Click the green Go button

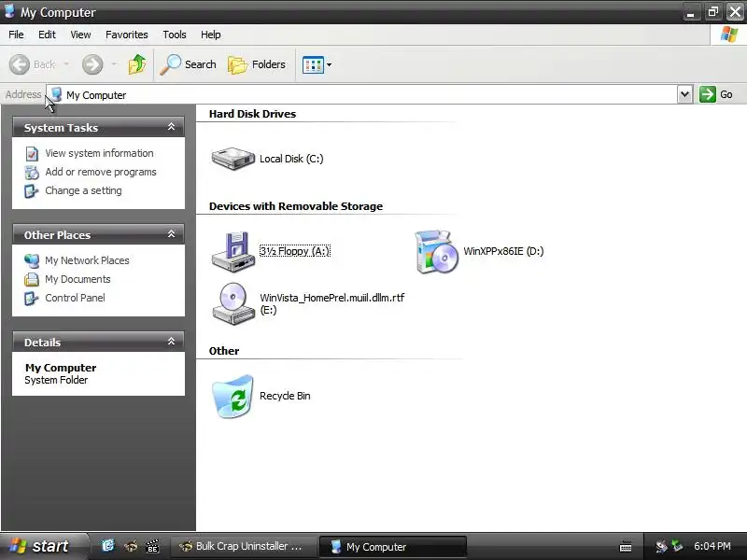click(x=716, y=94)
